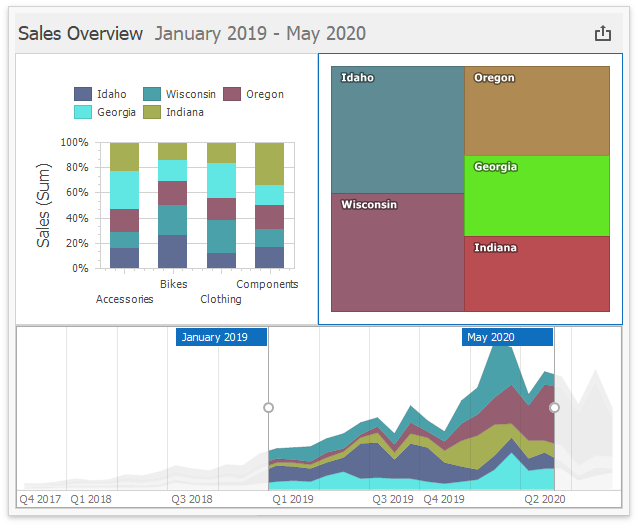Click the Oregon legend color swatch
Image resolution: width=638 pixels, height=526 pixels.
[x=232, y=94]
